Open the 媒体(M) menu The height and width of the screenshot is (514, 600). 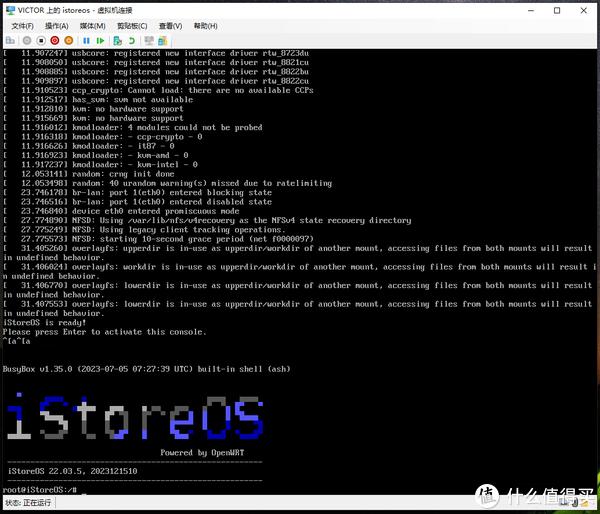coord(93,26)
